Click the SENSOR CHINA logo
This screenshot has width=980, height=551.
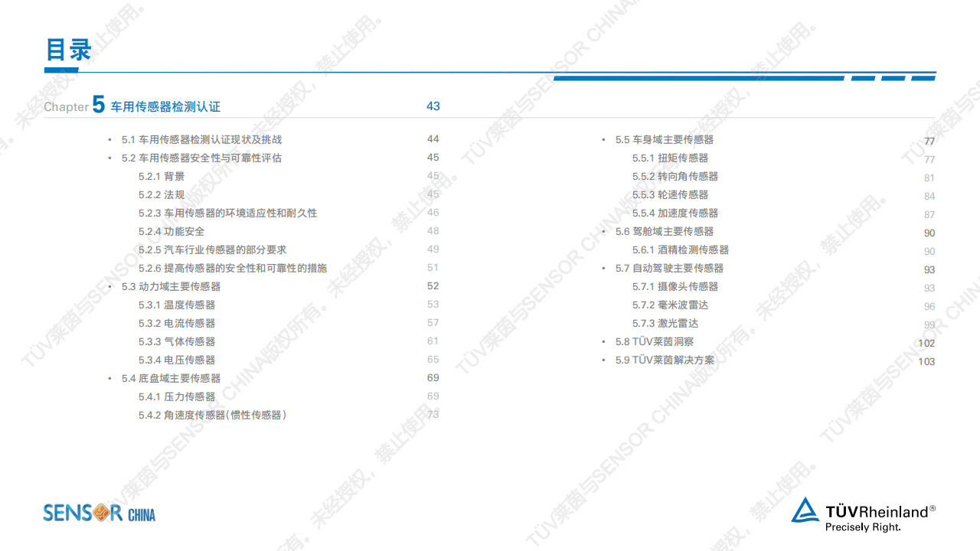[99, 513]
